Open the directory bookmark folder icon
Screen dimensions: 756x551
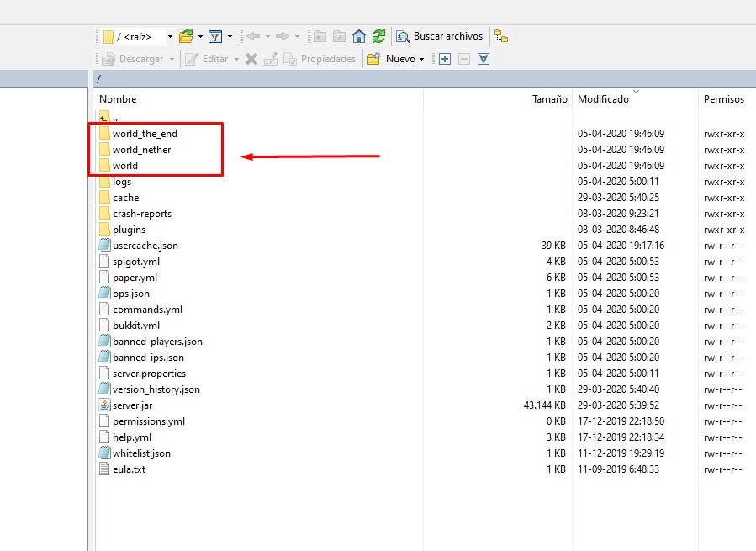click(186, 37)
